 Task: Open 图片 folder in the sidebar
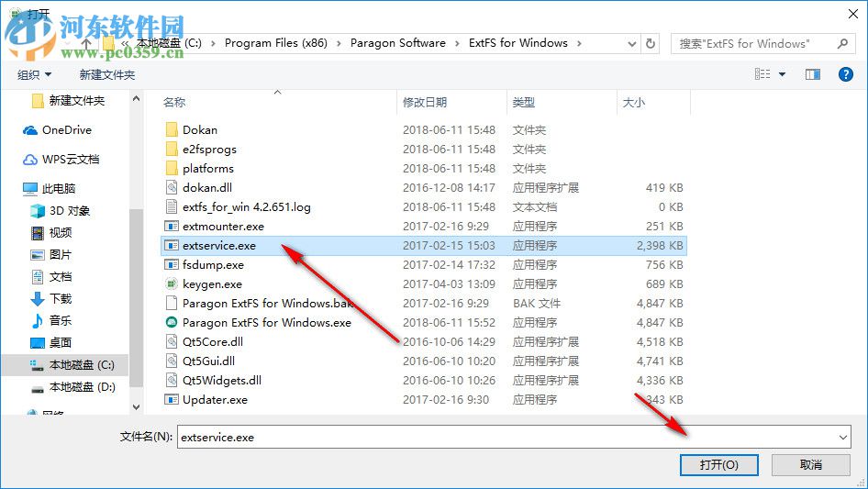(51, 255)
